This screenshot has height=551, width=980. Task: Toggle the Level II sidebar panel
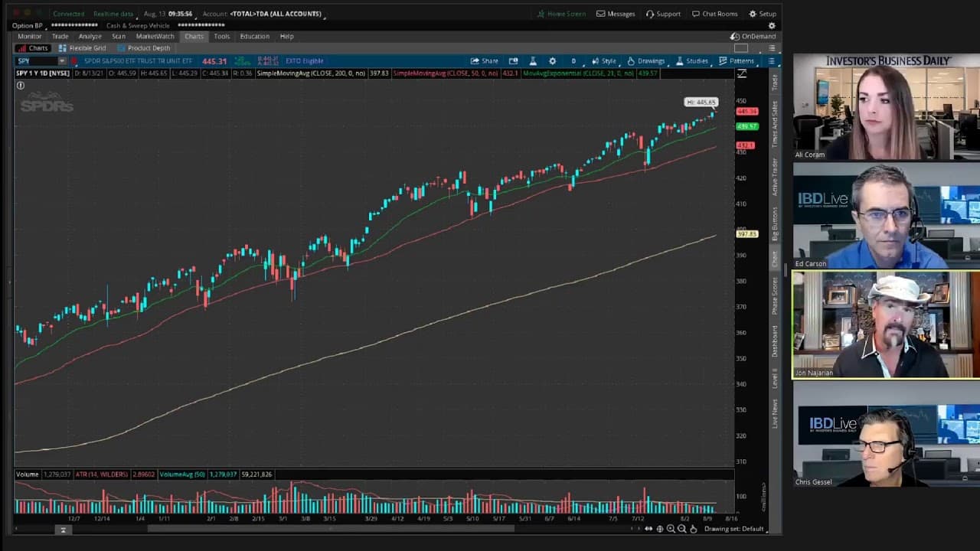click(x=775, y=378)
